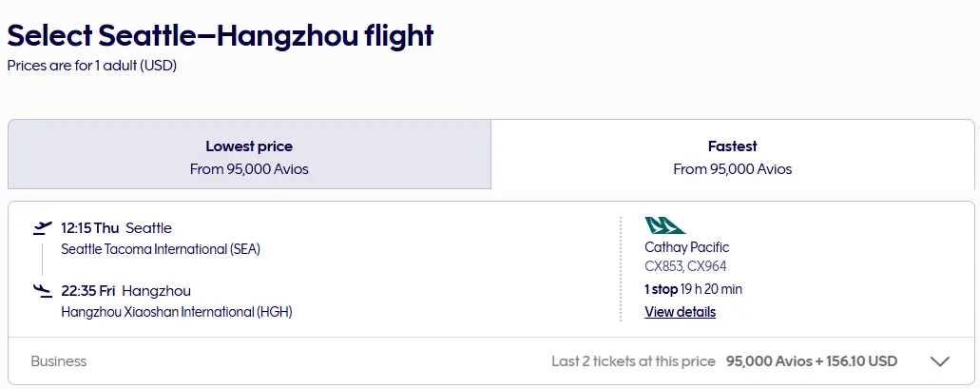Click the Cathay Pacific airline name
The image size is (980, 389).
click(x=687, y=247)
